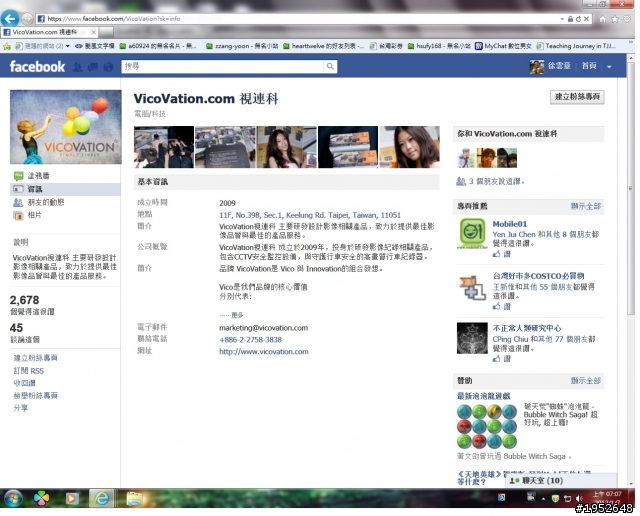This screenshot has height=516, width=640.
Task: Click in Facebook search field
Action: 222,66
